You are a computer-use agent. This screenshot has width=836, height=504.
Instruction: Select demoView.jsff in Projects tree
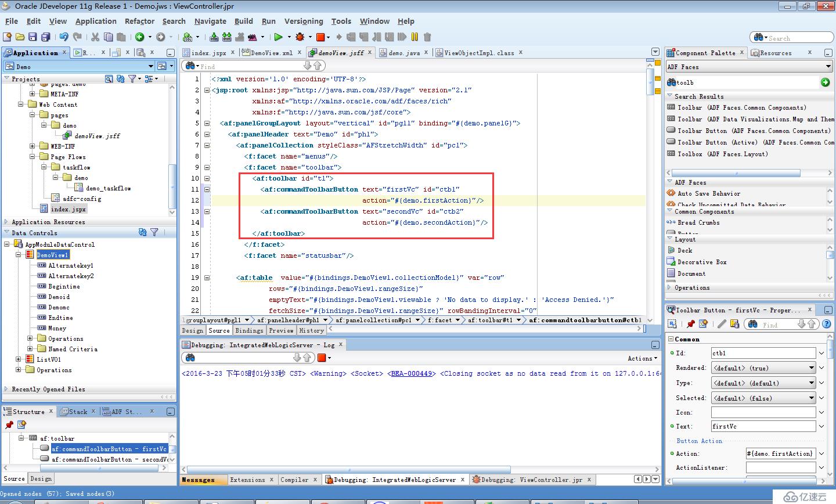(x=97, y=136)
